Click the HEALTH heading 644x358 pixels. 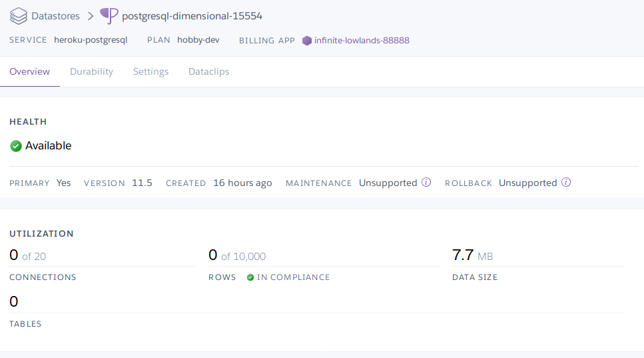pos(28,121)
